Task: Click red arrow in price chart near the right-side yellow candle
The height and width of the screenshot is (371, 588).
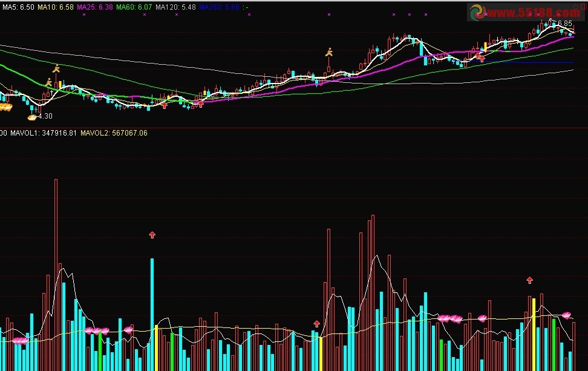Action: pyautogui.click(x=482, y=58)
